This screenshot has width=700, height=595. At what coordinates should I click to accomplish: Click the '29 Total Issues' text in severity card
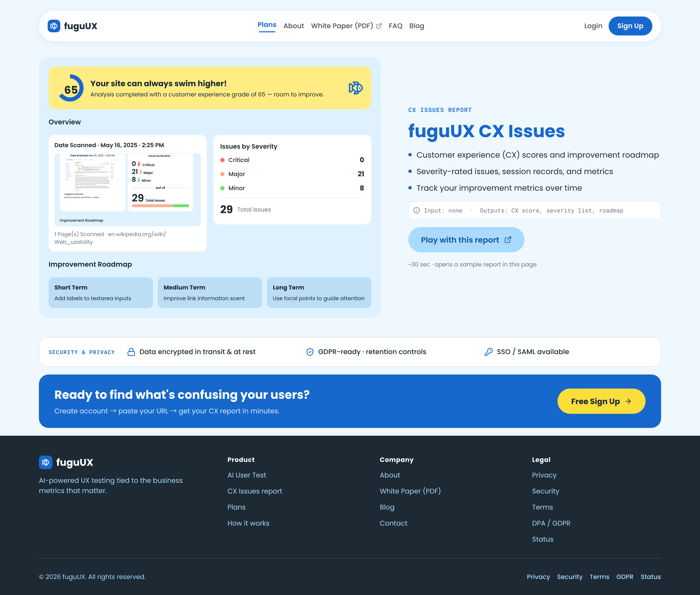246,209
